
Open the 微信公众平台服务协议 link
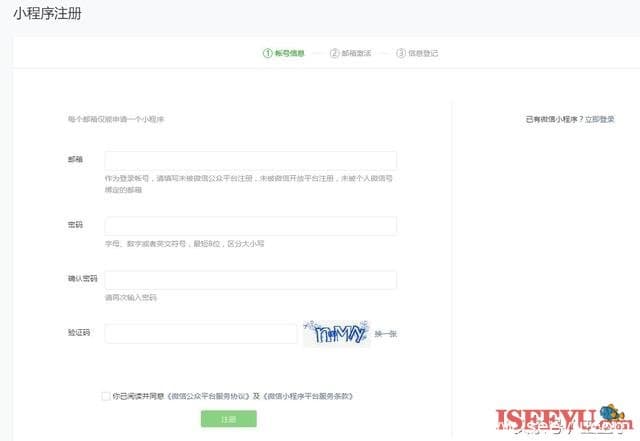click(208, 396)
